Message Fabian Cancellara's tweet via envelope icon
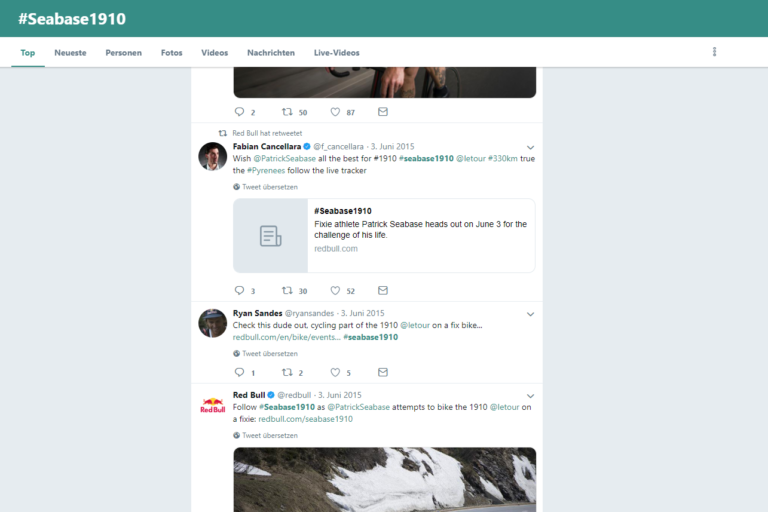Screen dimensions: 768x512 click(x=383, y=291)
